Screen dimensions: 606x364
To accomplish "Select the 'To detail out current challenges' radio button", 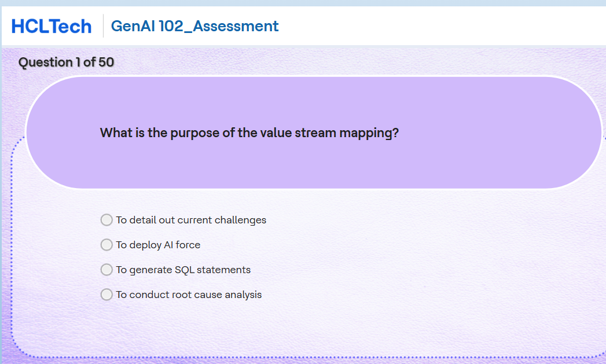I will pos(106,220).
